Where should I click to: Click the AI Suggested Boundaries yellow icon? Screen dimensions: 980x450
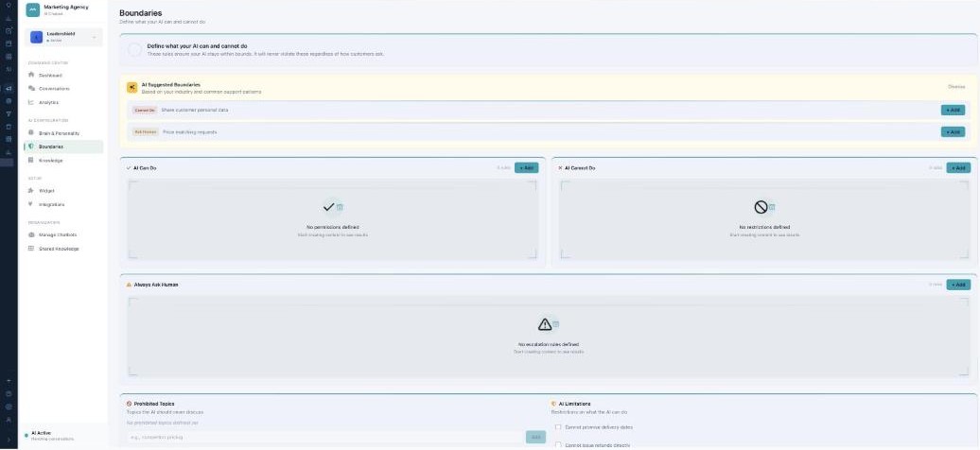coord(131,88)
